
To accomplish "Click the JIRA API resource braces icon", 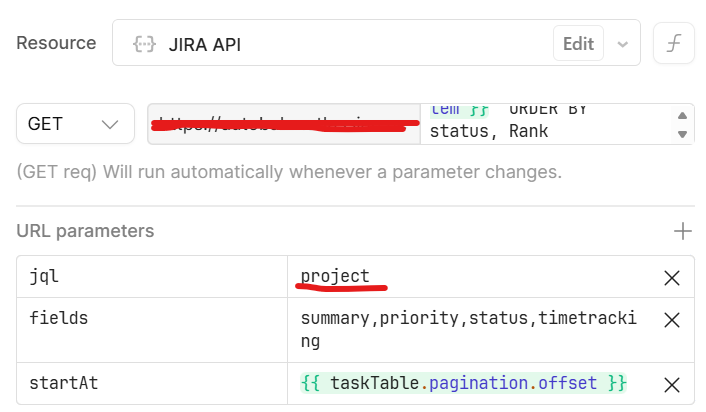I will 144,45.
